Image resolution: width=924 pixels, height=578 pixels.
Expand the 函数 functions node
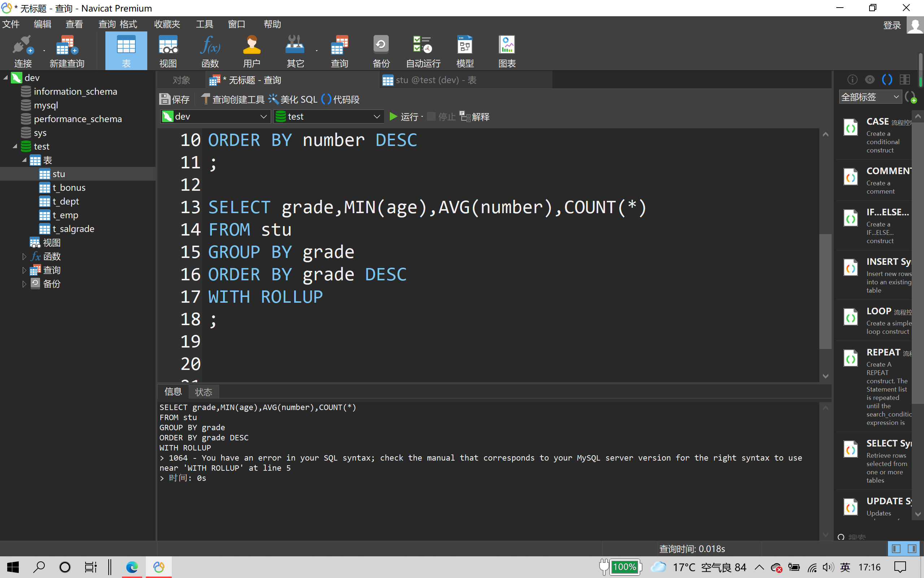coord(24,256)
